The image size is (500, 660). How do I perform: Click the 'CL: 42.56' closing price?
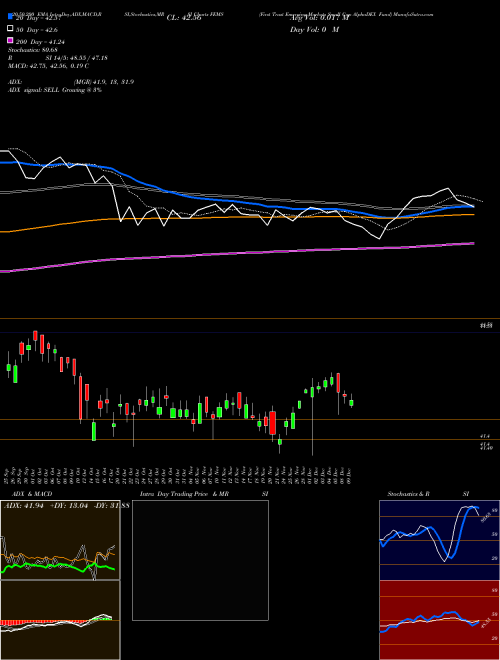pyautogui.click(x=184, y=18)
